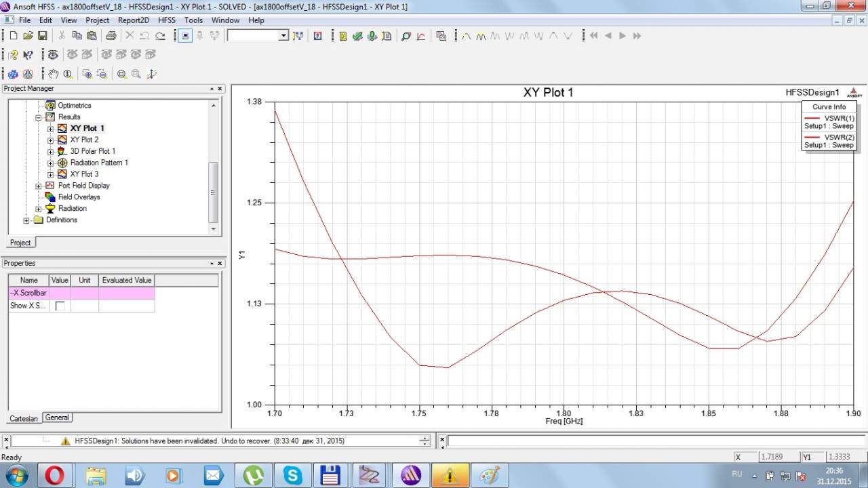This screenshot has height=488, width=868.
Task: Click the Save project icon
Action: (x=42, y=36)
